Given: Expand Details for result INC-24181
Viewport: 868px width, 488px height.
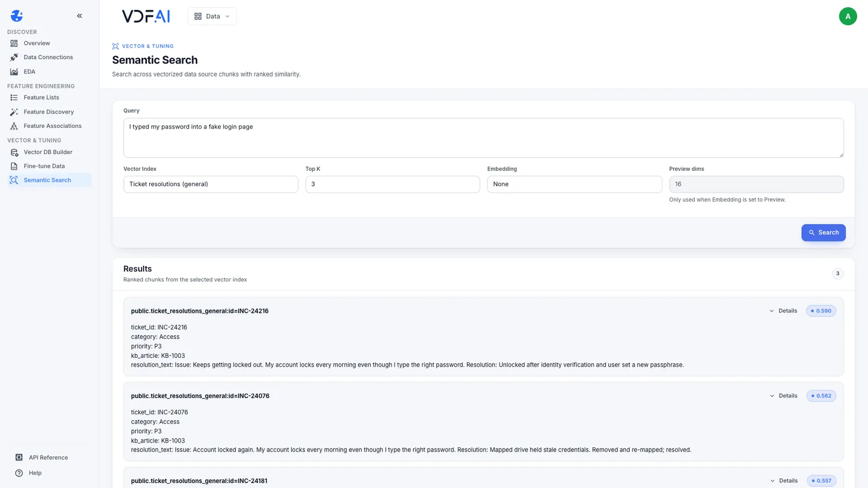Looking at the screenshot, I should point(784,481).
